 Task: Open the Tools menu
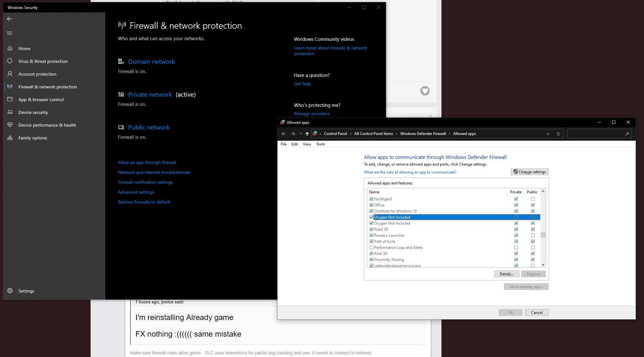pos(320,144)
